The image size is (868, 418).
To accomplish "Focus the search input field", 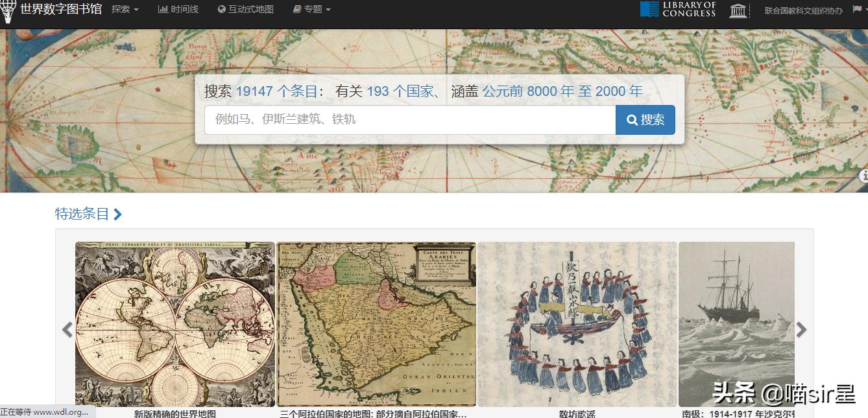I will (x=409, y=120).
